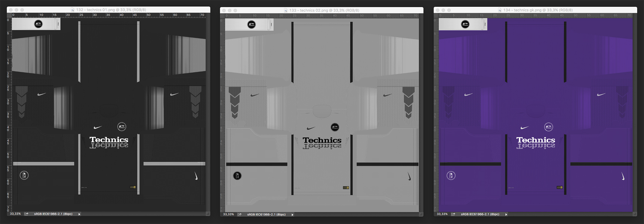Image resolution: width=644 pixels, height=224 pixels.
Task: Click the file proxy icon in the technics 02.png title
Action: click(x=286, y=10)
